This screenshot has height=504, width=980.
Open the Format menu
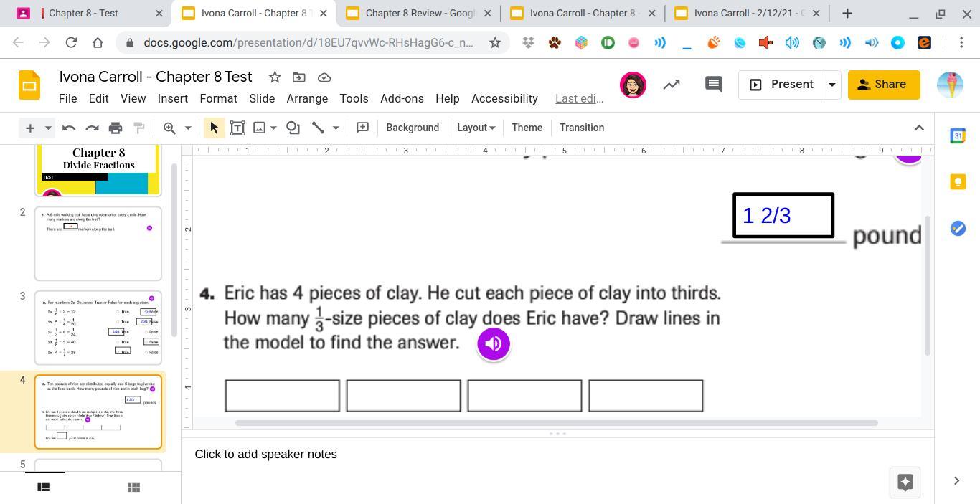[x=218, y=98]
